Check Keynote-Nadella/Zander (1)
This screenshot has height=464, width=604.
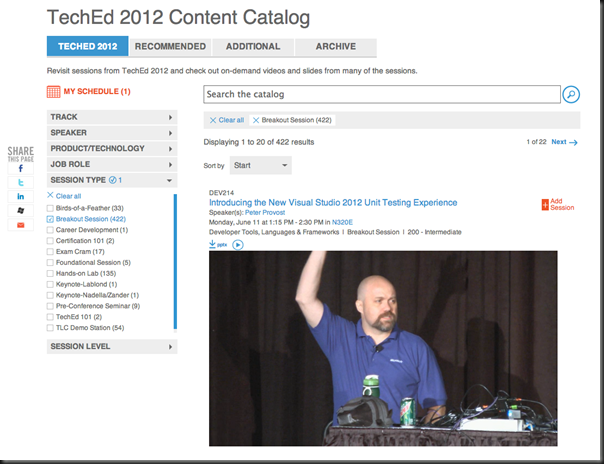pos(50,295)
